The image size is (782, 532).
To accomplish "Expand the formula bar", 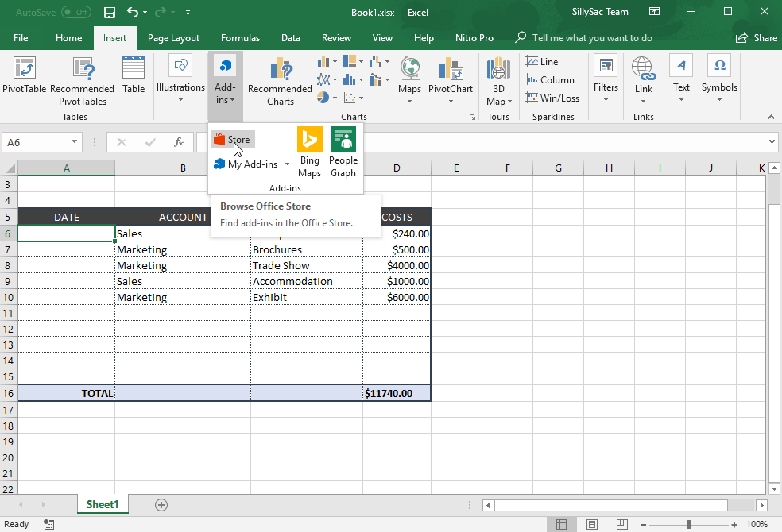I will [x=772, y=142].
